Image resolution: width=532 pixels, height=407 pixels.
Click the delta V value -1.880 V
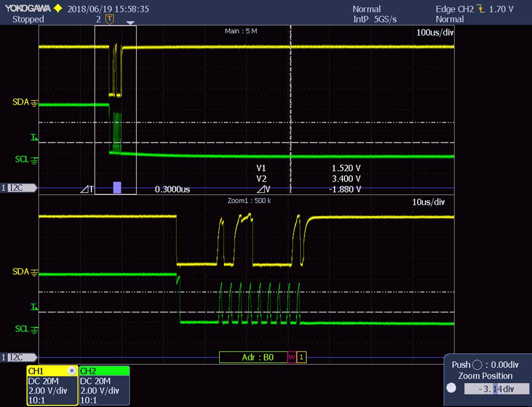pos(345,189)
